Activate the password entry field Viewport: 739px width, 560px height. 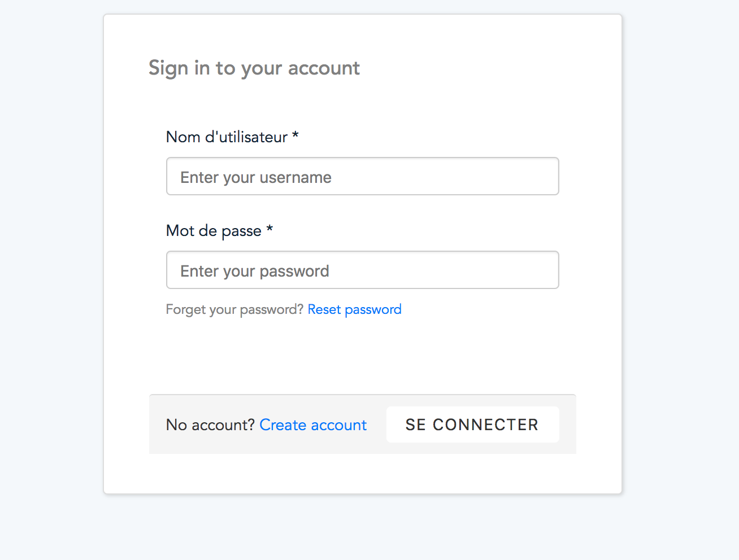point(362,270)
